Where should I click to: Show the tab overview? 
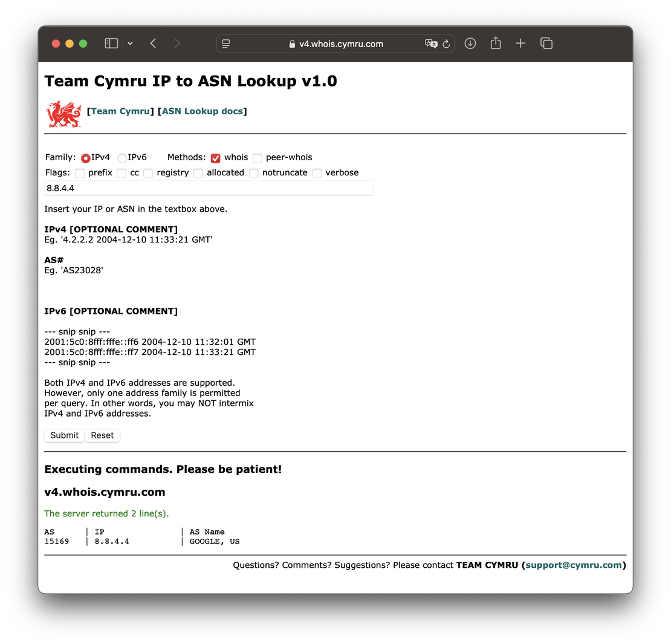[546, 43]
